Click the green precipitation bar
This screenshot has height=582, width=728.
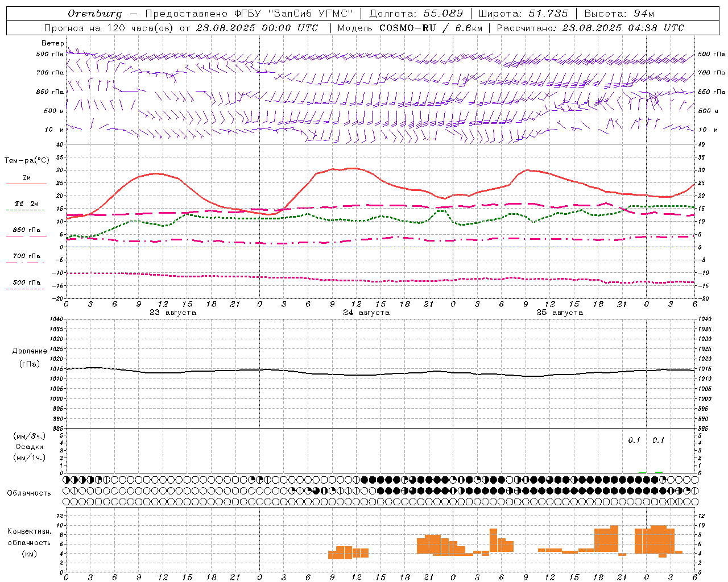(x=659, y=472)
